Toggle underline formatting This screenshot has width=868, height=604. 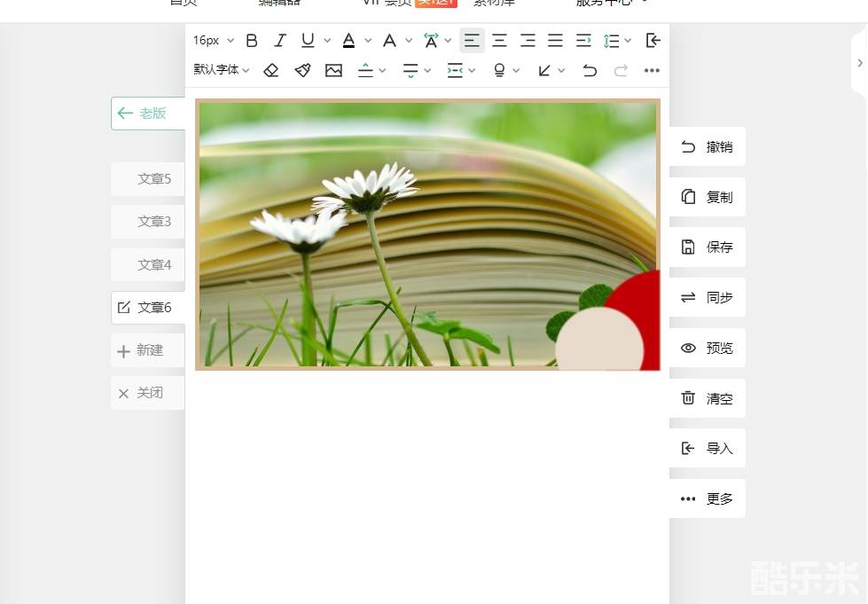click(x=308, y=41)
